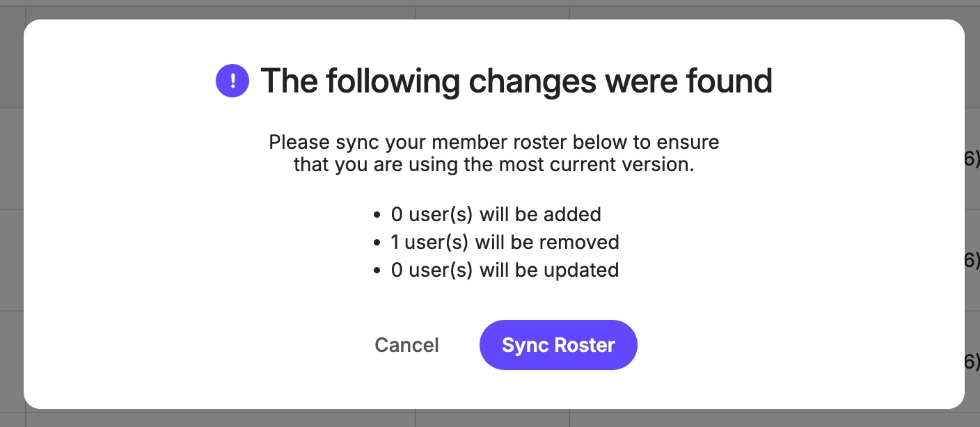Viewport: 980px width, 427px height.
Task: Confirm by clicking Sync Roster
Action: (x=558, y=345)
